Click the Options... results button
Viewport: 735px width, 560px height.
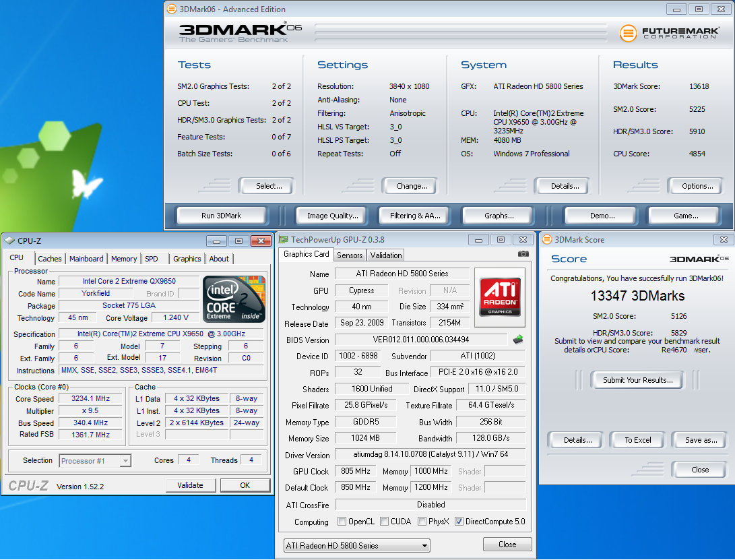(697, 186)
